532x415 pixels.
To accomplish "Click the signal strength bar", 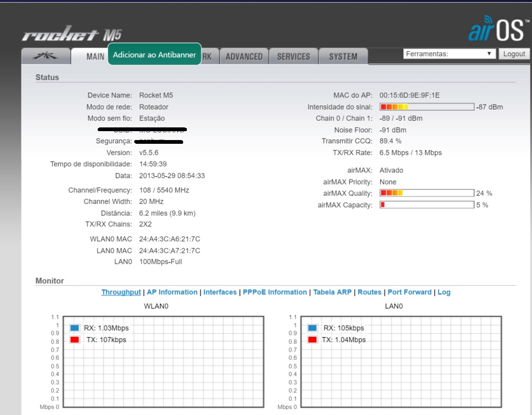I will pyautogui.click(x=427, y=107).
